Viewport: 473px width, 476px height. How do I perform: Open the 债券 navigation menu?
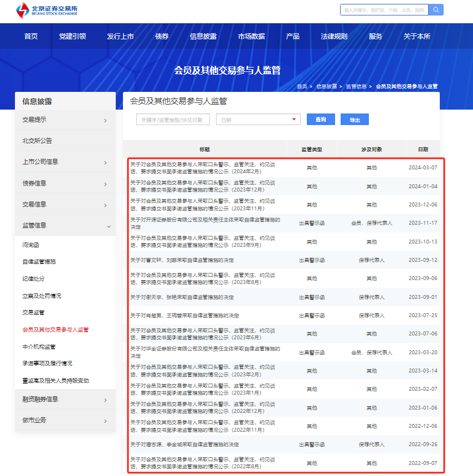pyautogui.click(x=162, y=36)
